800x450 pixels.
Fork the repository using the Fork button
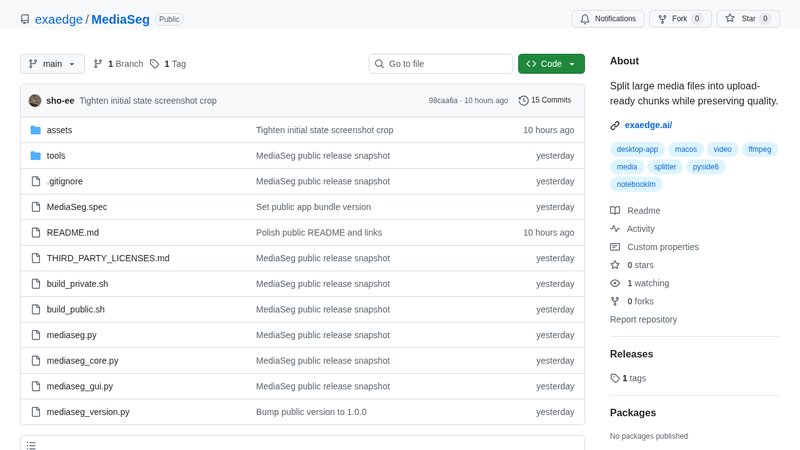(x=680, y=19)
